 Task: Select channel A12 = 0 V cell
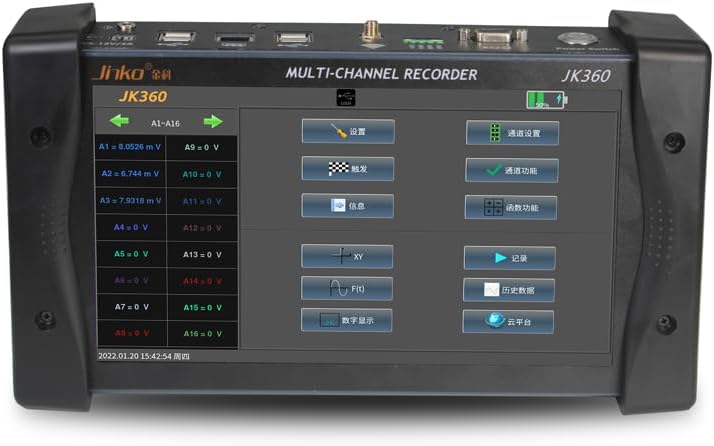pos(202,228)
